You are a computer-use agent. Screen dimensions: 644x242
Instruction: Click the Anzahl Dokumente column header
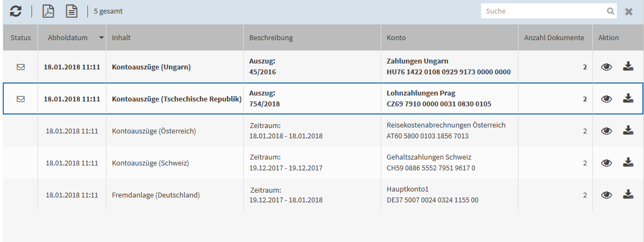[554, 38]
